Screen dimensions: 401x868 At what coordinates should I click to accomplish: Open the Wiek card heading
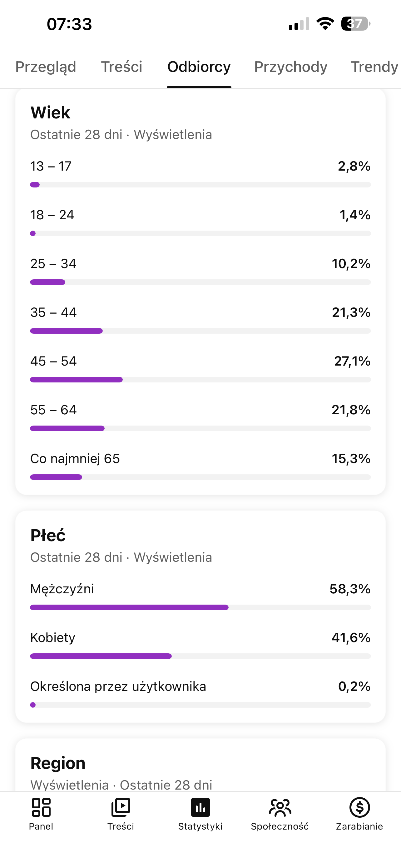click(x=50, y=112)
